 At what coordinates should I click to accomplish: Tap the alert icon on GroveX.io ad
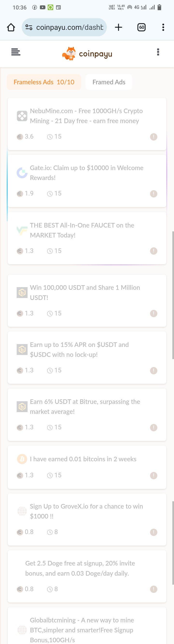pos(153,532)
